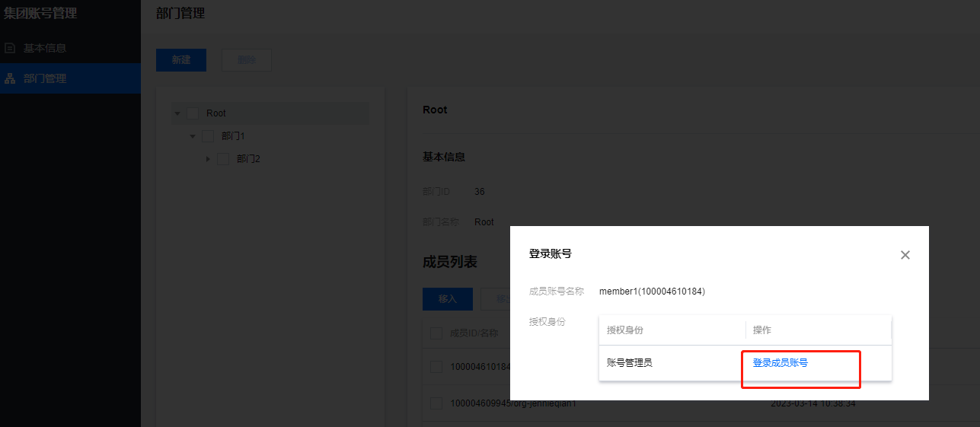Viewport: 980px width, 427px height.
Task: Click the 部门管理 hierarchy icon in sidebar
Action: [x=10, y=78]
